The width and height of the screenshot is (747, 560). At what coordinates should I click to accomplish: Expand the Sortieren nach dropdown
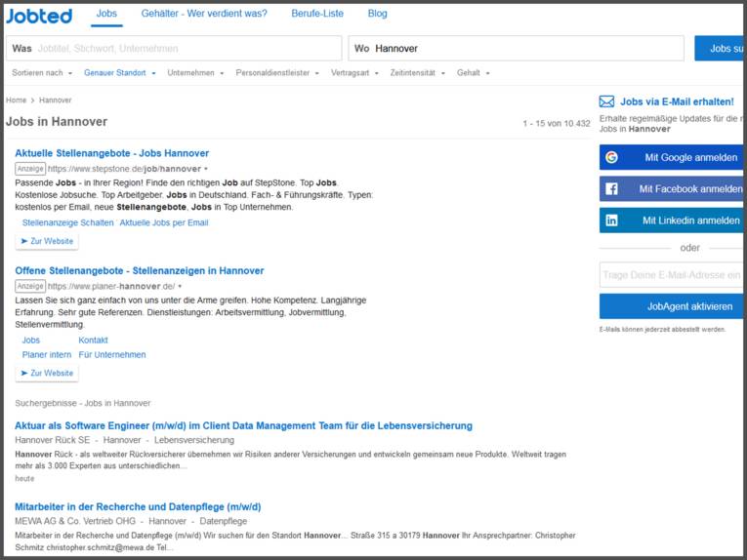pyautogui.click(x=41, y=73)
